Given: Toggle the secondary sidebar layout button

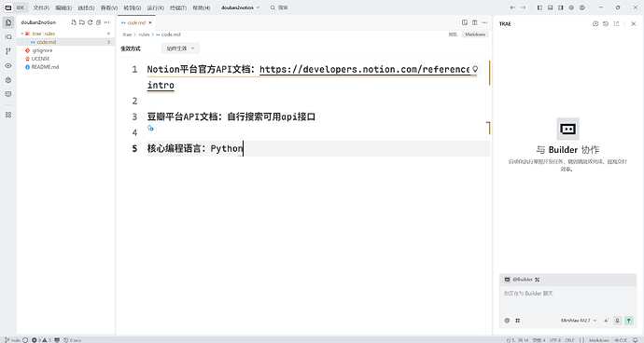Looking at the screenshot, I should (561, 7).
